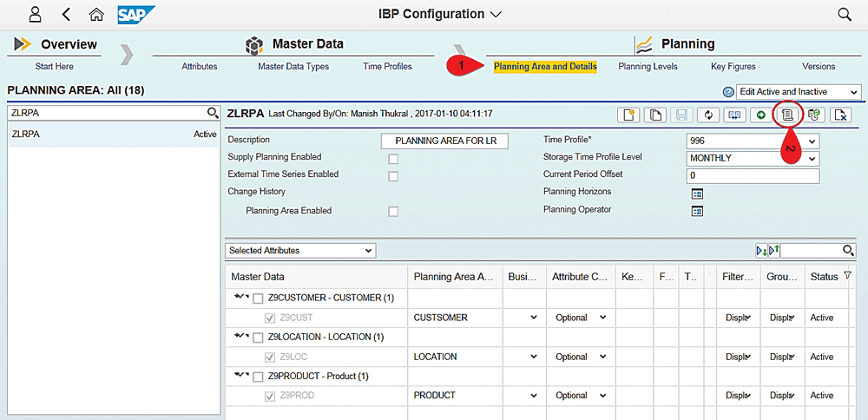Open Storage Time Profile Level MONTHLY dropdown

pos(753,158)
